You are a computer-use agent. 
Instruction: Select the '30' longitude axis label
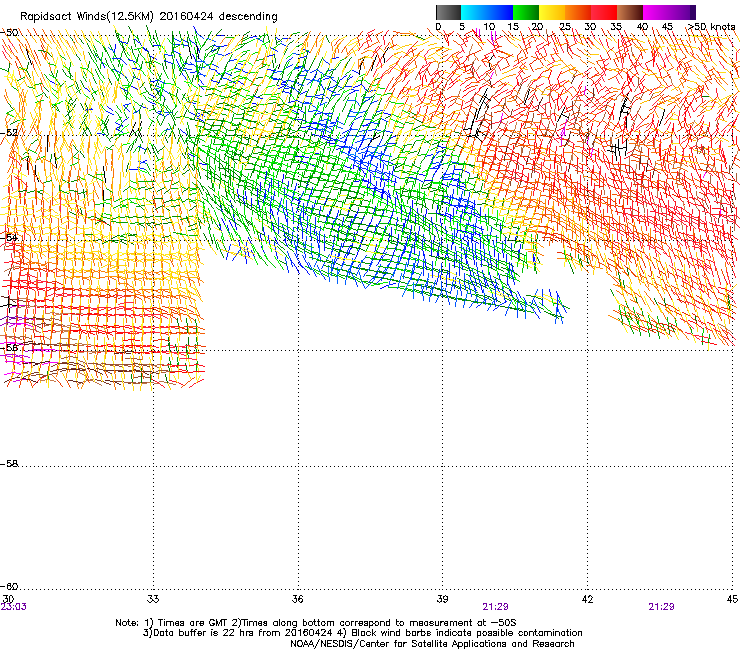coord(8,599)
